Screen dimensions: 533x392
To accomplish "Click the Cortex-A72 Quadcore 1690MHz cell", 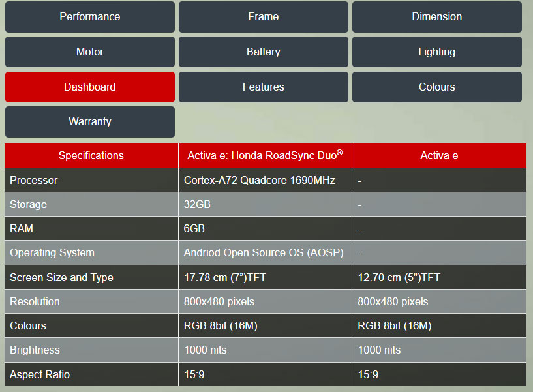I will (x=260, y=181).
